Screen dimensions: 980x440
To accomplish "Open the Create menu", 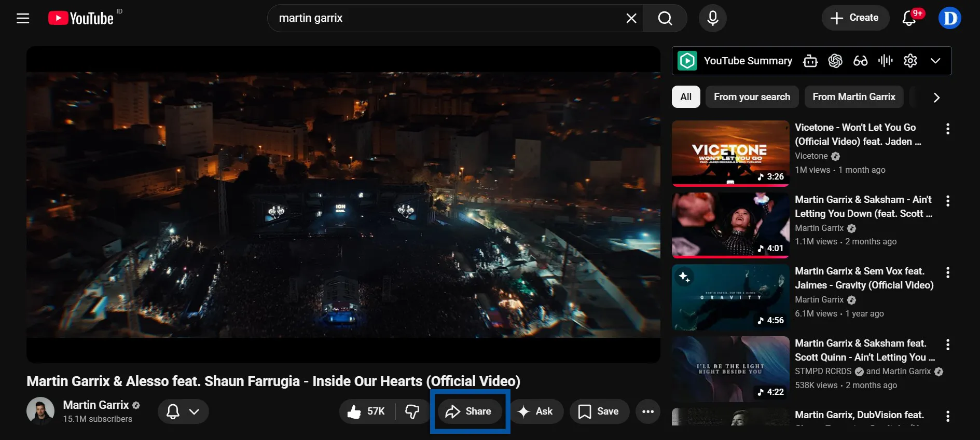I will 855,18.
